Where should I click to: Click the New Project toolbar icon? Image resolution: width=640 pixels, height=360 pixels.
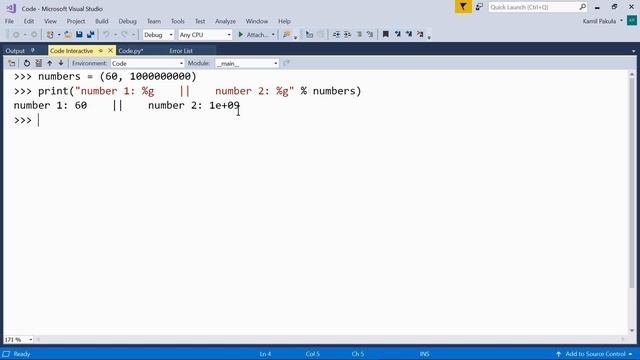[50, 35]
